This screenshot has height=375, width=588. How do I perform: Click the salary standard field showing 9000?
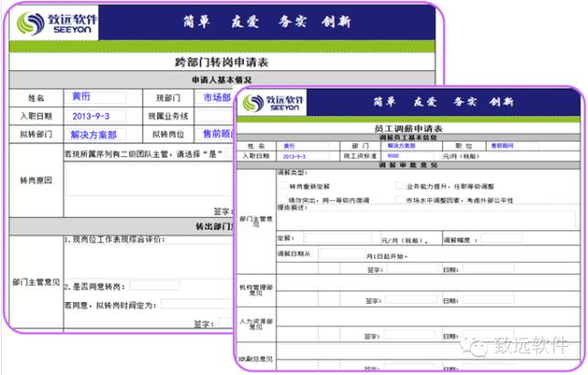click(x=408, y=156)
